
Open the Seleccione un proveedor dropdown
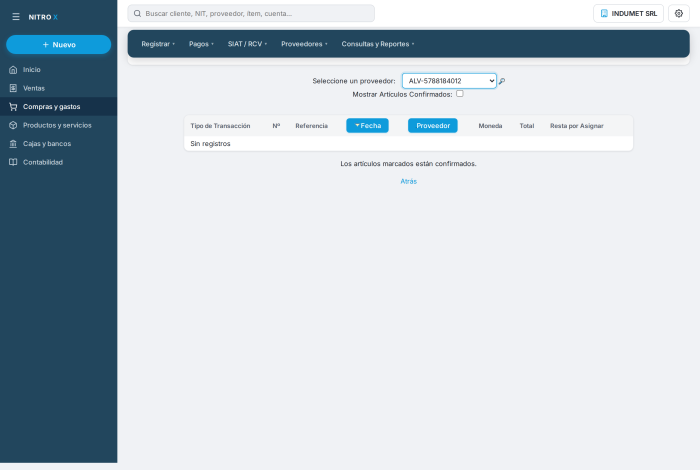(x=449, y=81)
